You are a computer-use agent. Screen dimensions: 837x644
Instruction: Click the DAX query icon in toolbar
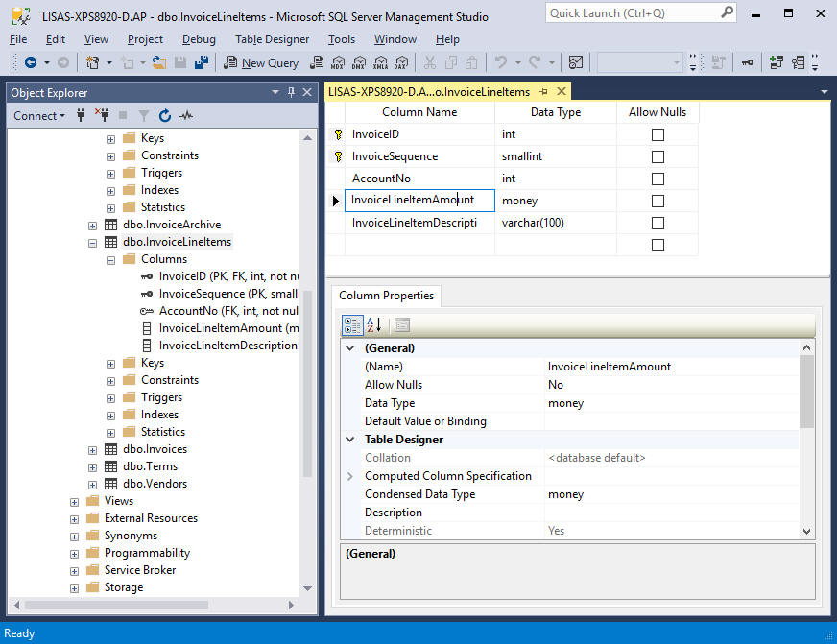coord(401,62)
